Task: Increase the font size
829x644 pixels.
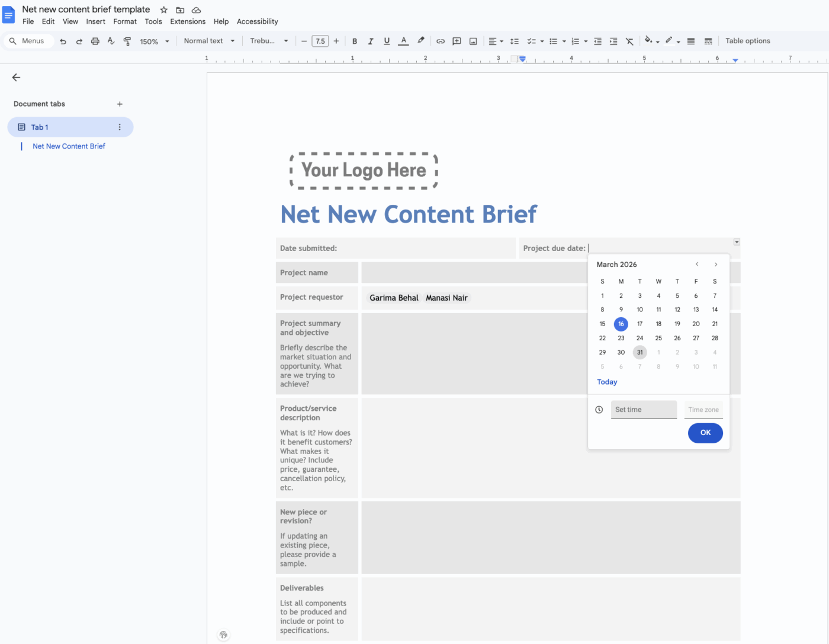Action: 336,41
